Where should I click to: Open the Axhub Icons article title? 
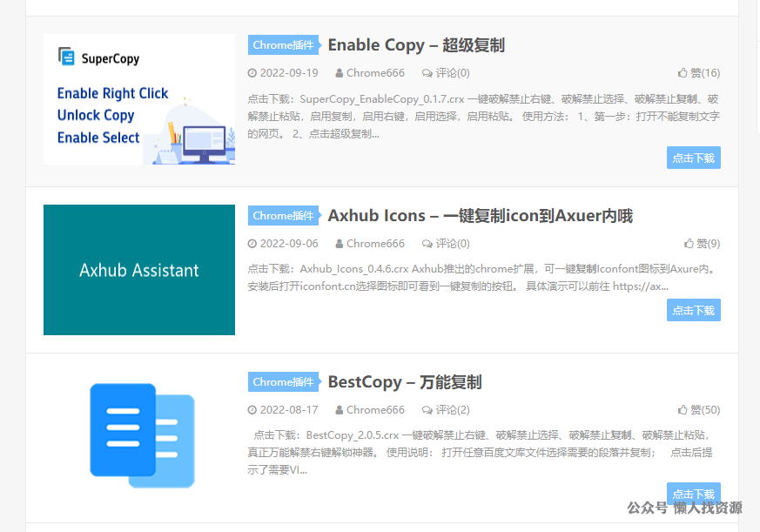point(481,216)
